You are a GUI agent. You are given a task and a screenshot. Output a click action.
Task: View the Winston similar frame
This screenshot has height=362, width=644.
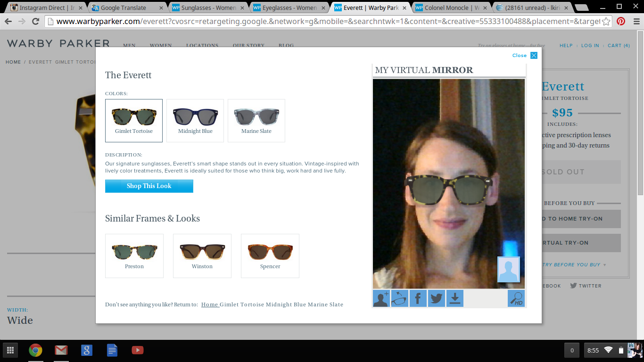point(202,256)
